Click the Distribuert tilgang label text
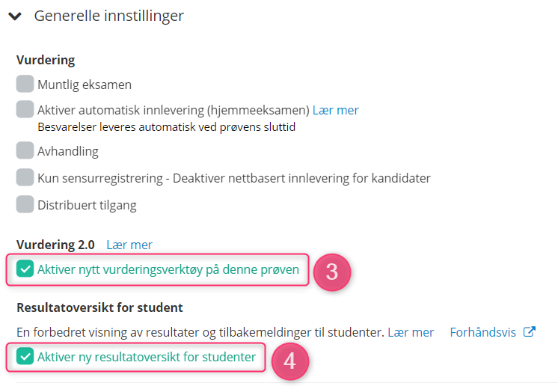The height and width of the screenshot is (392, 558). tap(88, 206)
